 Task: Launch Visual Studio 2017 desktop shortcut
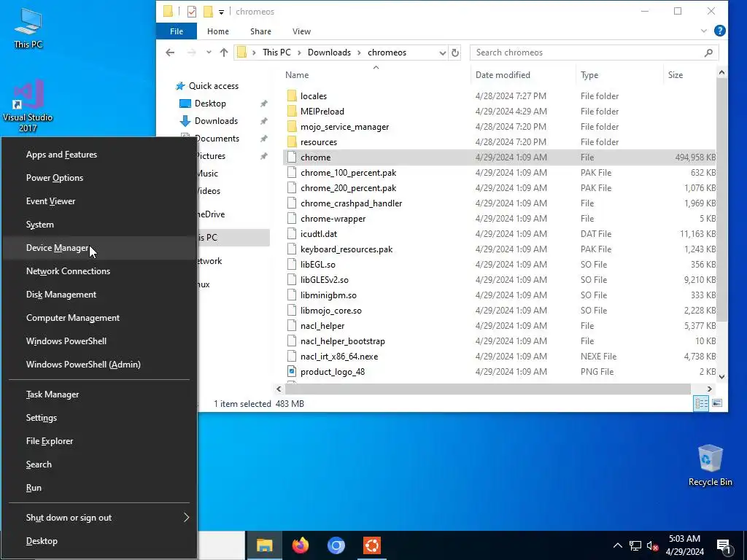28,106
